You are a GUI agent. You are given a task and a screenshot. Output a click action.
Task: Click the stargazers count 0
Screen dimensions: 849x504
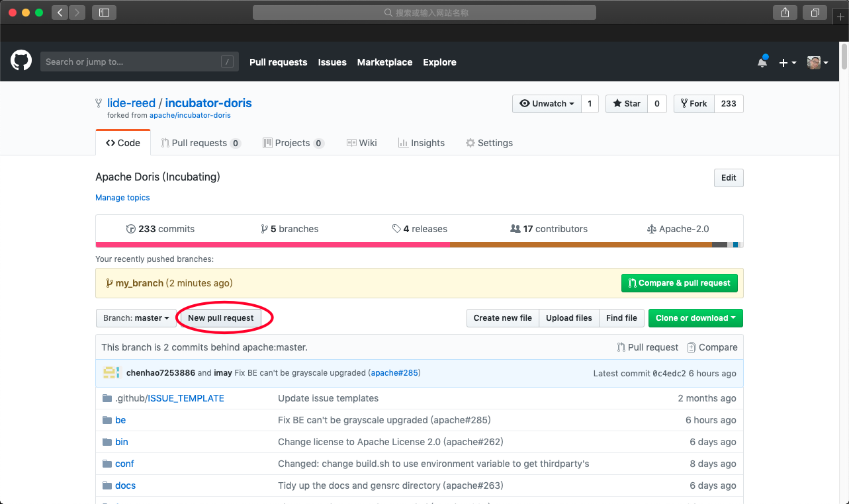click(x=656, y=104)
